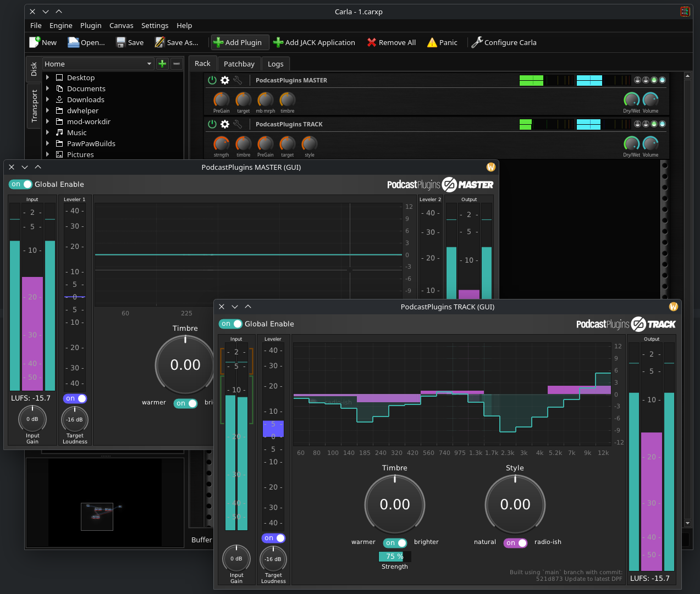Toggle Global Enable in TRACK GUI
This screenshot has height=594, width=700.
230,324
